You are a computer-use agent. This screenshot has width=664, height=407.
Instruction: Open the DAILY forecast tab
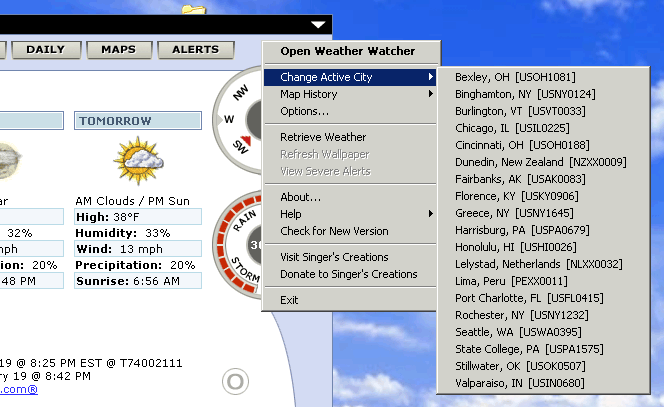coord(45,49)
